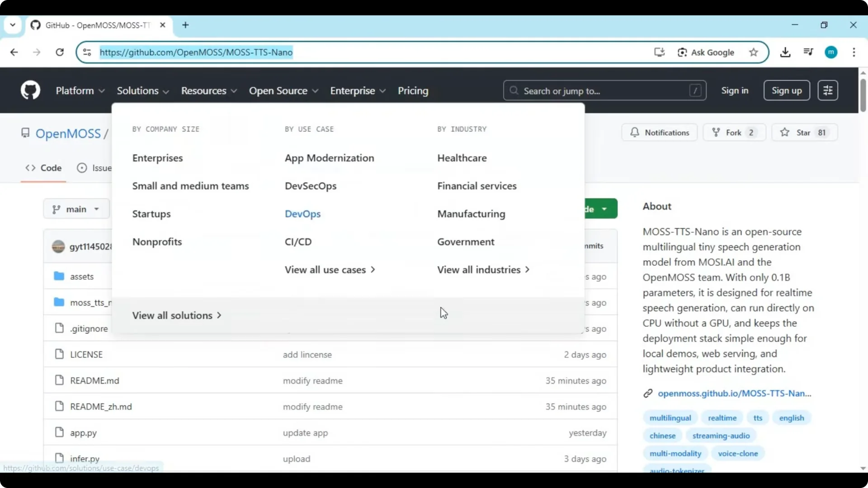
Task: Click the voice-clone topic tag
Action: [x=738, y=453]
